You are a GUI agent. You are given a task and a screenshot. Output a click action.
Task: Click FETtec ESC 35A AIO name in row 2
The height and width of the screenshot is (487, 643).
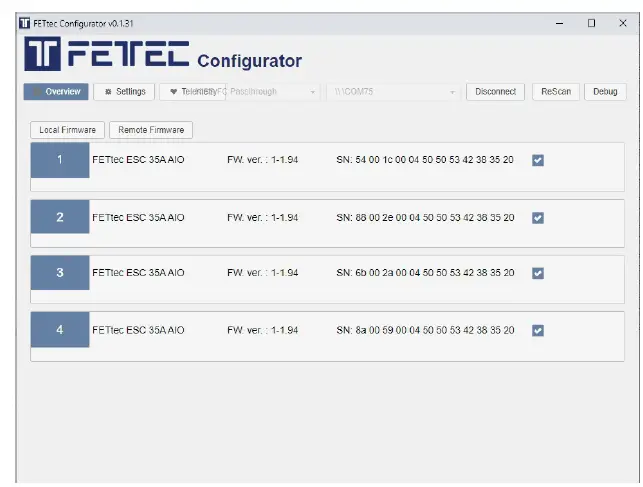click(138, 217)
